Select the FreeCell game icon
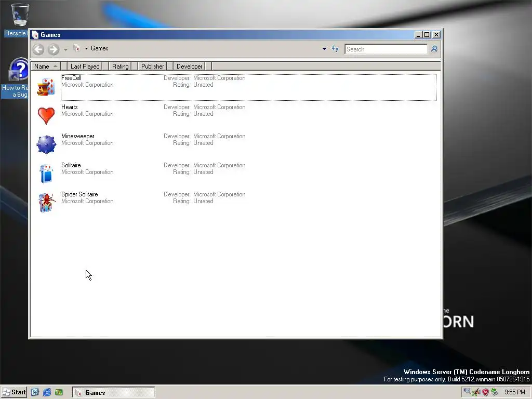This screenshot has width=532, height=399. click(x=46, y=87)
